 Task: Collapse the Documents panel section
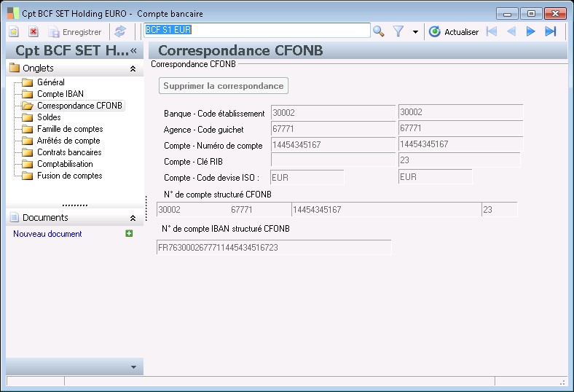[133, 218]
